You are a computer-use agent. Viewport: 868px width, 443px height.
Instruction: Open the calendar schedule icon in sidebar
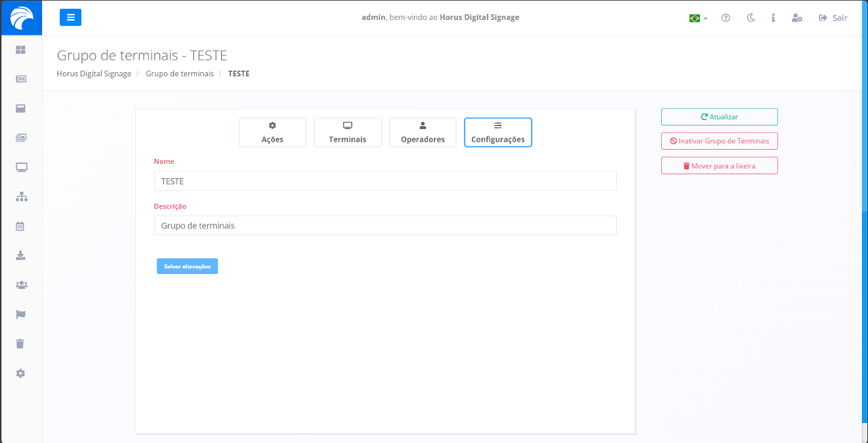[x=21, y=226]
